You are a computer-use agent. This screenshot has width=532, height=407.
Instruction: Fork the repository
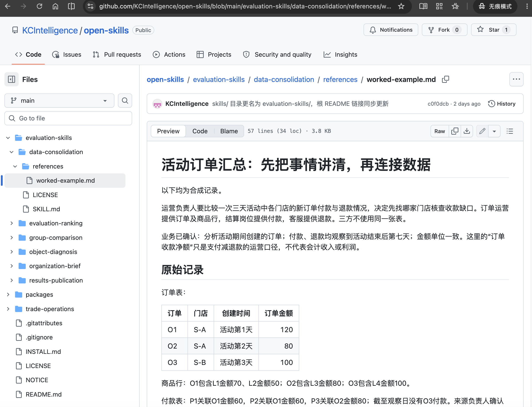point(444,30)
